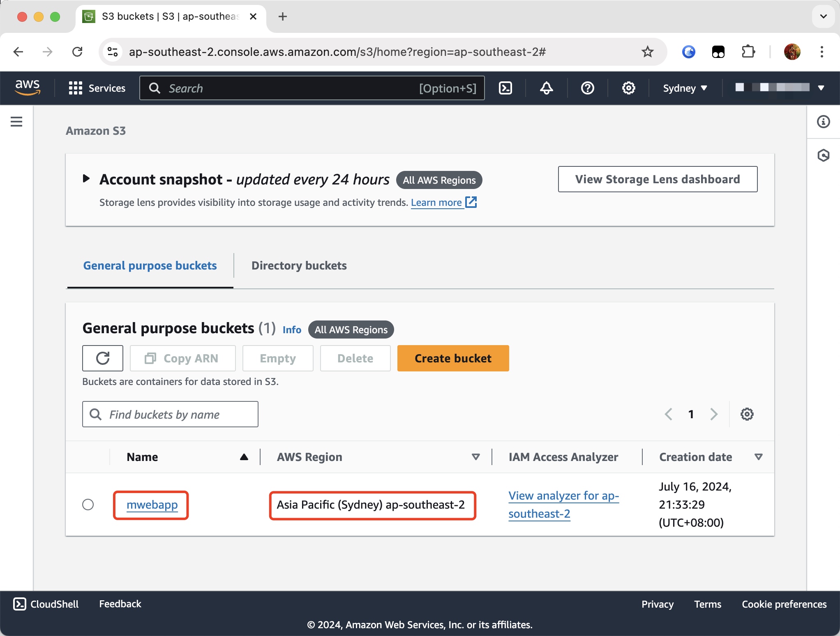Expand the Account snapshot section

pyautogui.click(x=86, y=179)
